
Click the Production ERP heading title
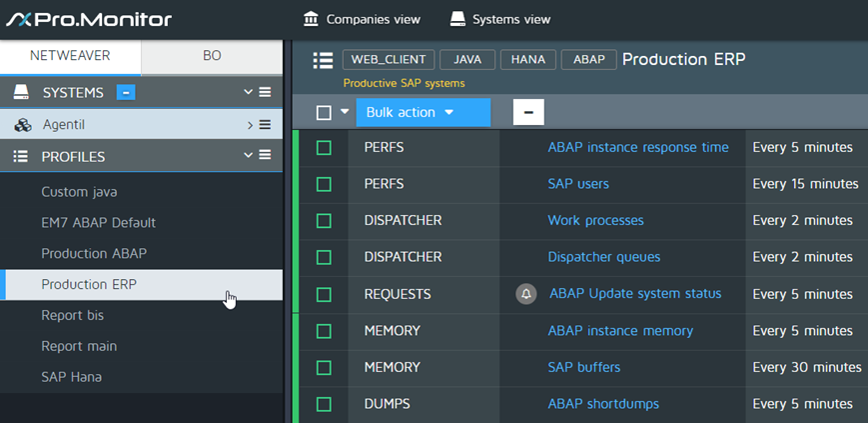tap(683, 59)
